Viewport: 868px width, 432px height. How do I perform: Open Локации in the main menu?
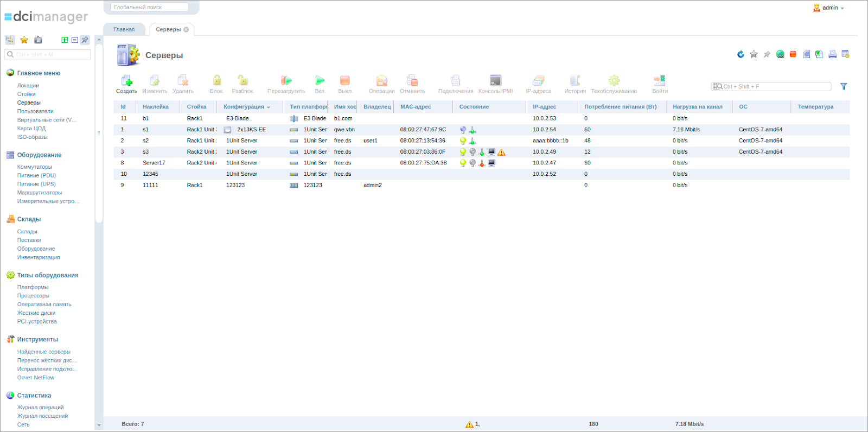pyautogui.click(x=28, y=86)
